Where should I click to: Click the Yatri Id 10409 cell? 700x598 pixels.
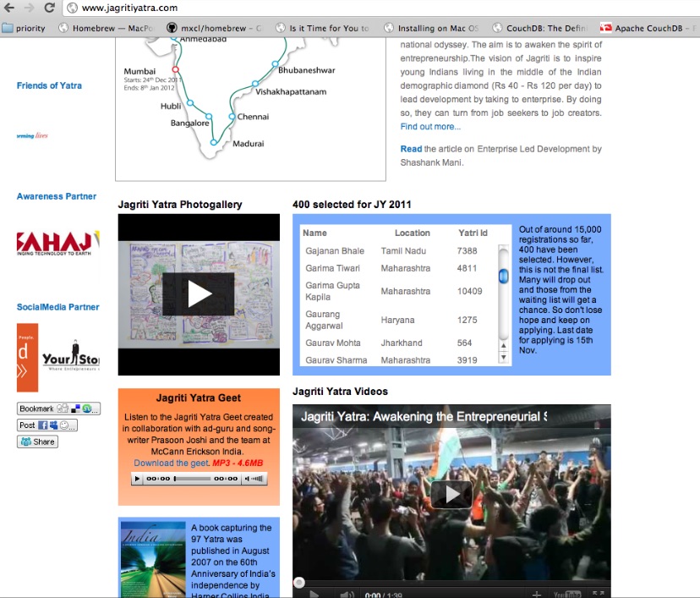tap(470, 291)
